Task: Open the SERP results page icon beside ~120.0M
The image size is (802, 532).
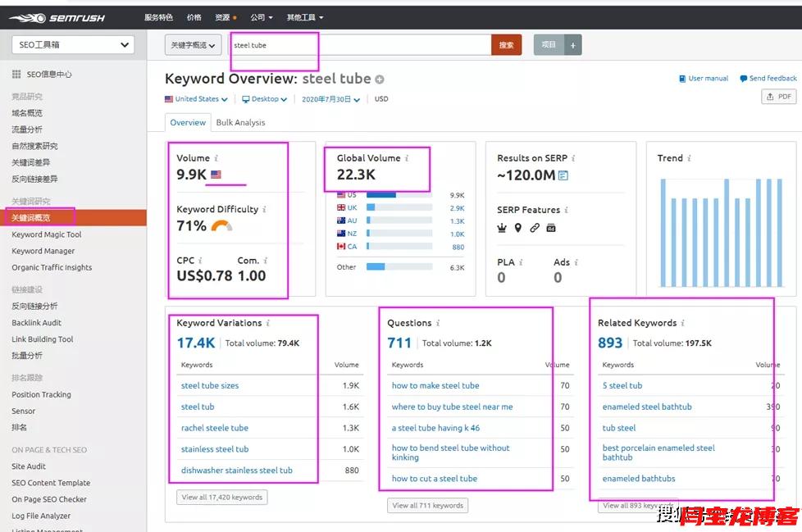Action: pyautogui.click(x=563, y=175)
